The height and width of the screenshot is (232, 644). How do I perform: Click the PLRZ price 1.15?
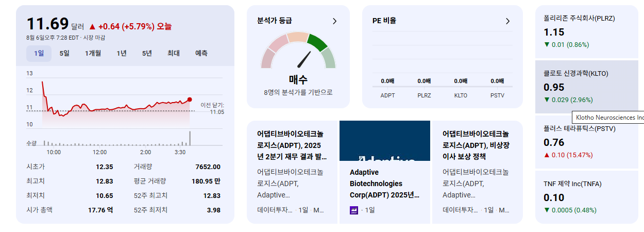tap(554, 32)
